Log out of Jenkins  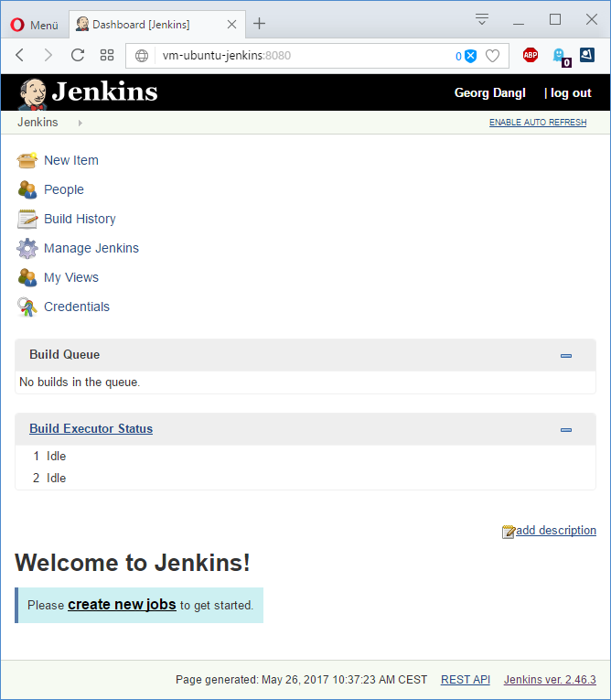point(571,92)
